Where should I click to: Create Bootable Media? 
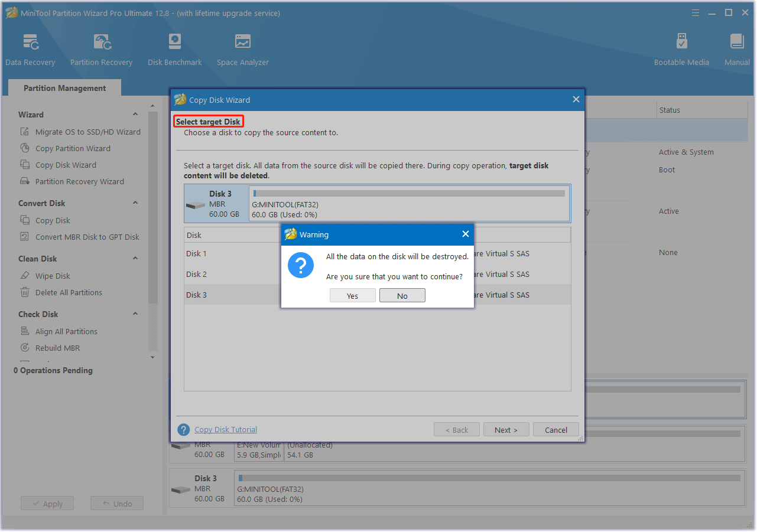681,50
